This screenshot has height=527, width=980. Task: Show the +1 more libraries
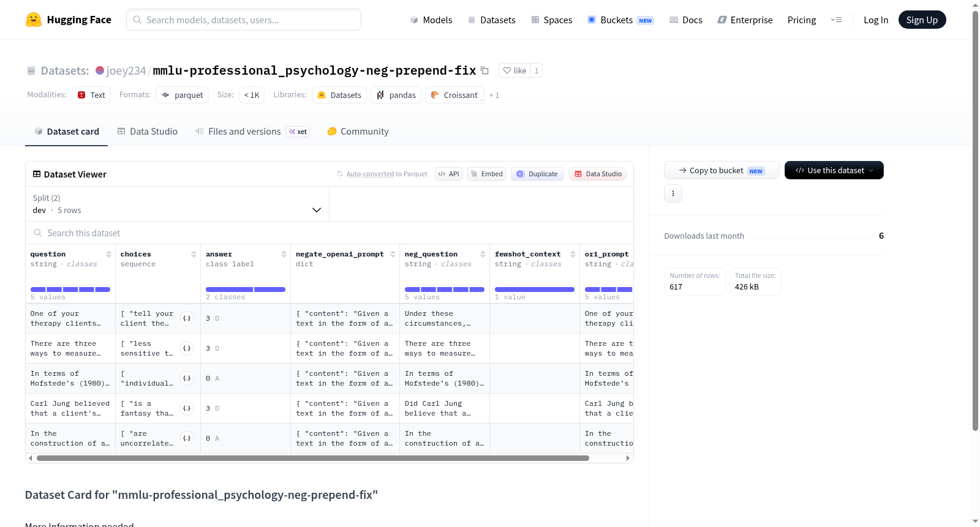pos(494,95)
